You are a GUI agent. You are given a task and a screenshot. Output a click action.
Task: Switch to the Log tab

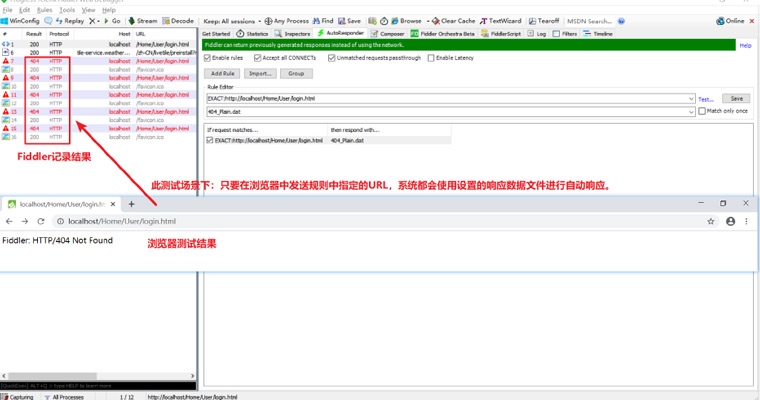[537, 34]
